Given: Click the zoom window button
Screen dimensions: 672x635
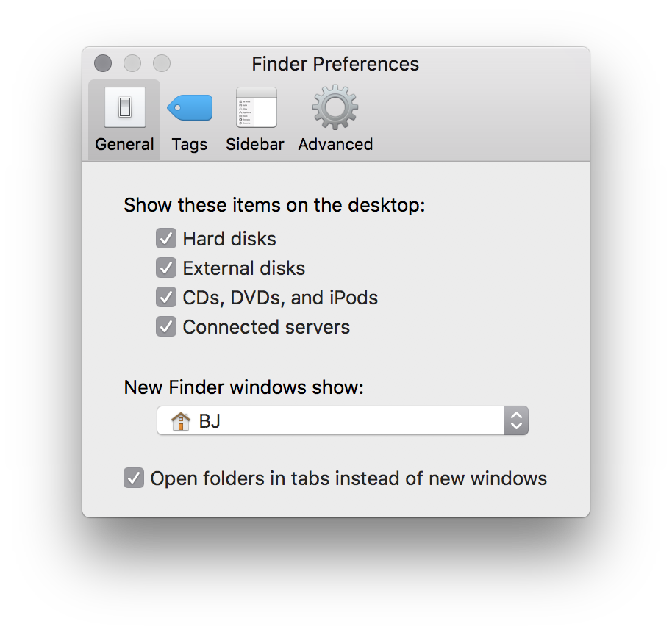Looking at the screenshot, I should [x=162, y=63].
